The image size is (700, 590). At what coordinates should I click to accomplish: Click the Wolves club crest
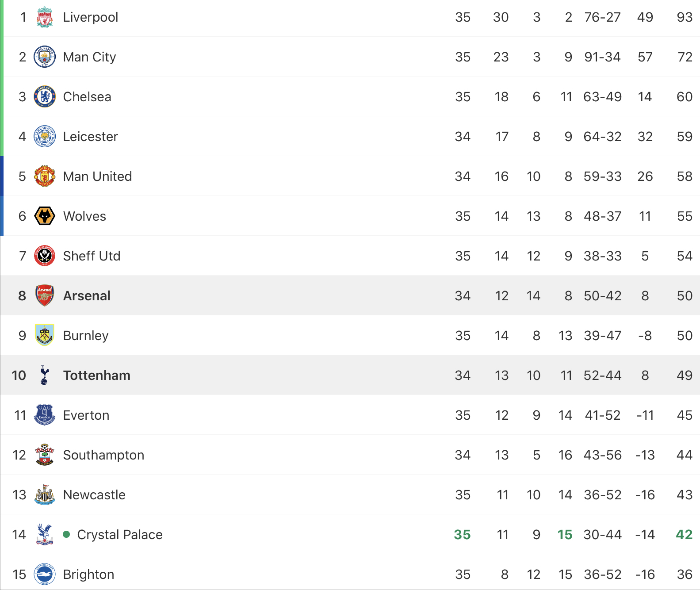coord(45,216)
